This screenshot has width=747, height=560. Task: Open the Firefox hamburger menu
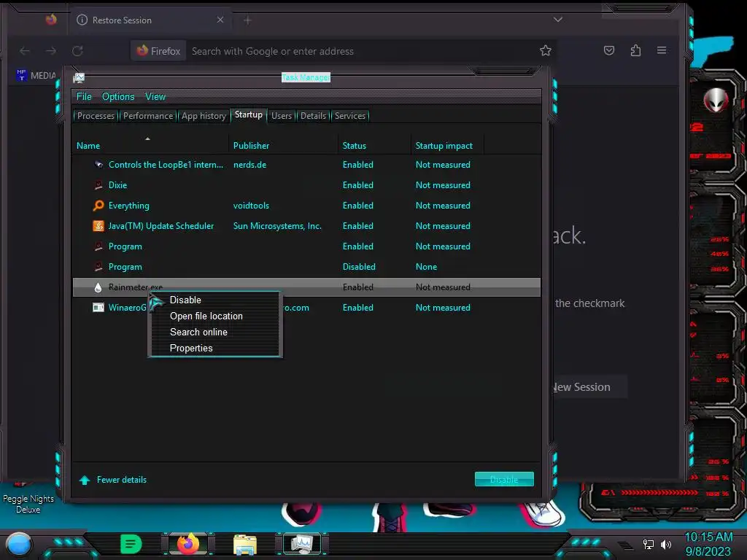[662, 50]
